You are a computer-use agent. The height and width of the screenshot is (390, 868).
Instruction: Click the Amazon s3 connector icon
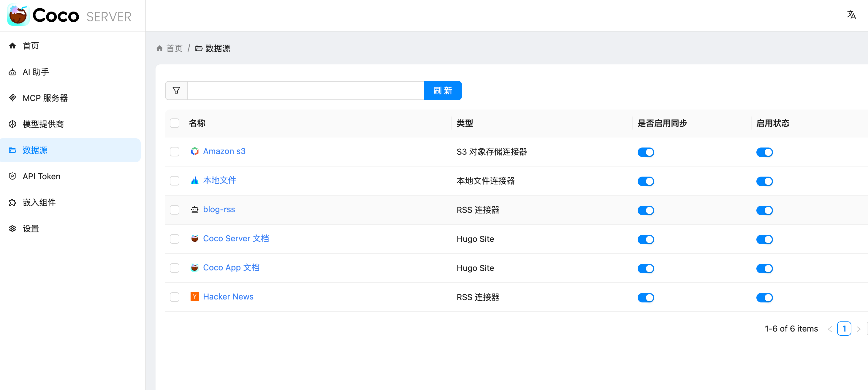[x=194, y=151]
